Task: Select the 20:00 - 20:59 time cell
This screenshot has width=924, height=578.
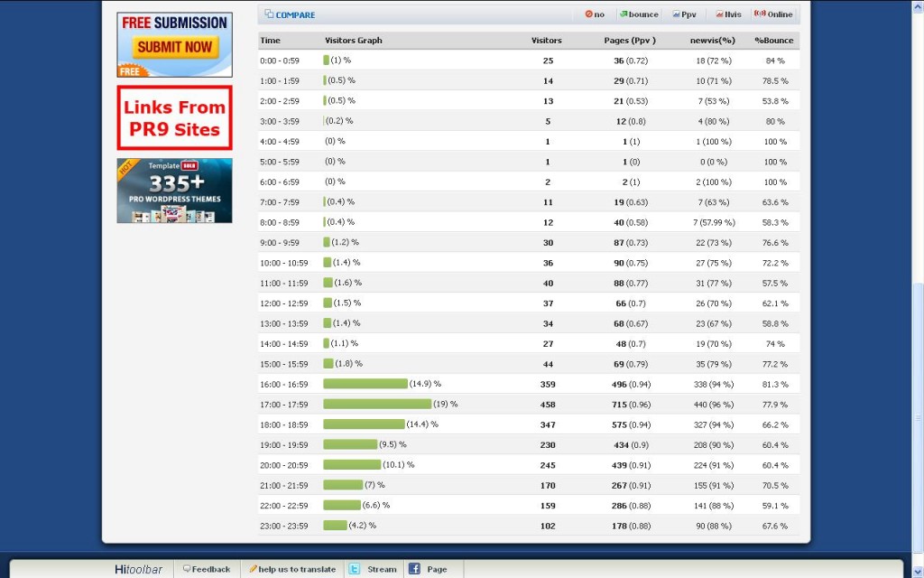Action: point(283,465)
